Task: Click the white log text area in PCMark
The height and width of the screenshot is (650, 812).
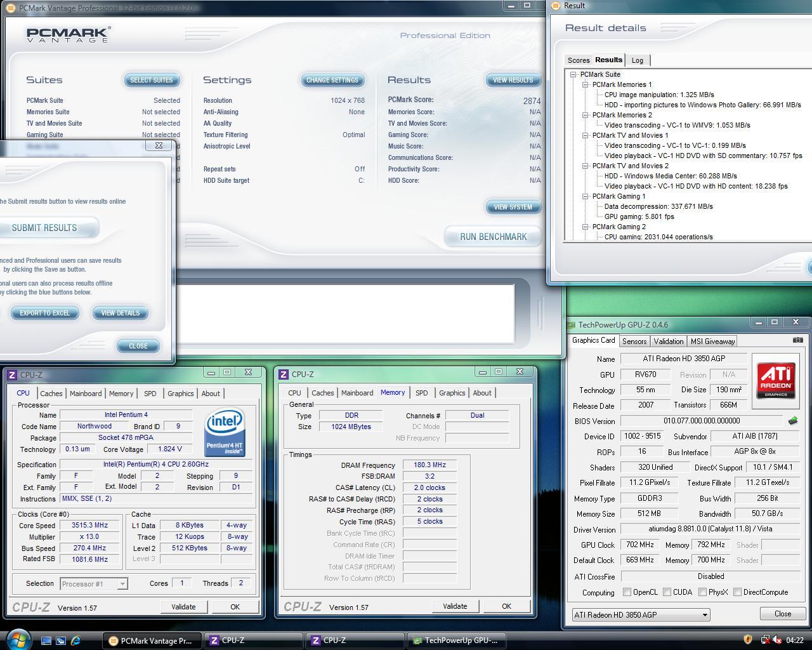Action: (344, 314)
